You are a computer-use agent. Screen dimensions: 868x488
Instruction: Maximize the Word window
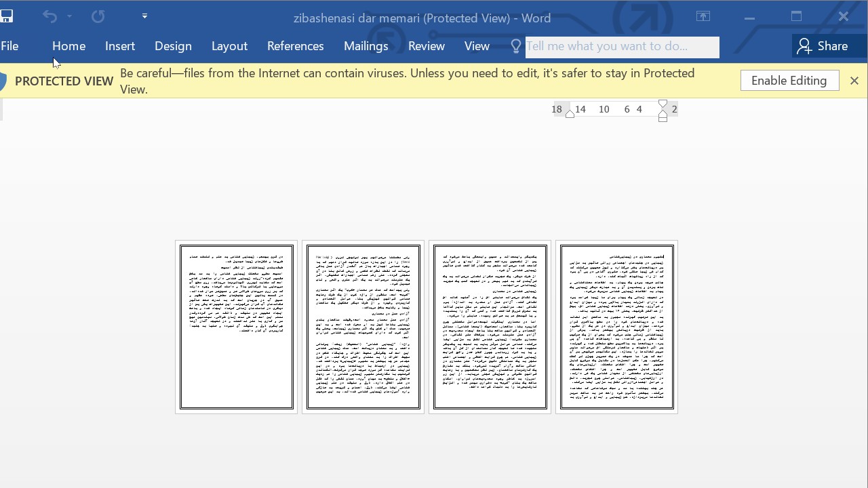pyautogui.click(x=796, y=17)
